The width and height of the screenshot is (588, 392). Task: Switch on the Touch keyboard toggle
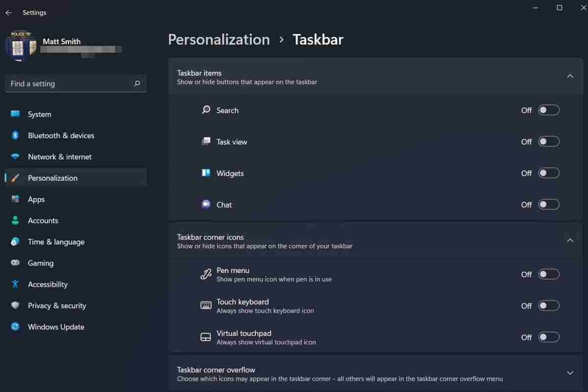tap(548, 306)
